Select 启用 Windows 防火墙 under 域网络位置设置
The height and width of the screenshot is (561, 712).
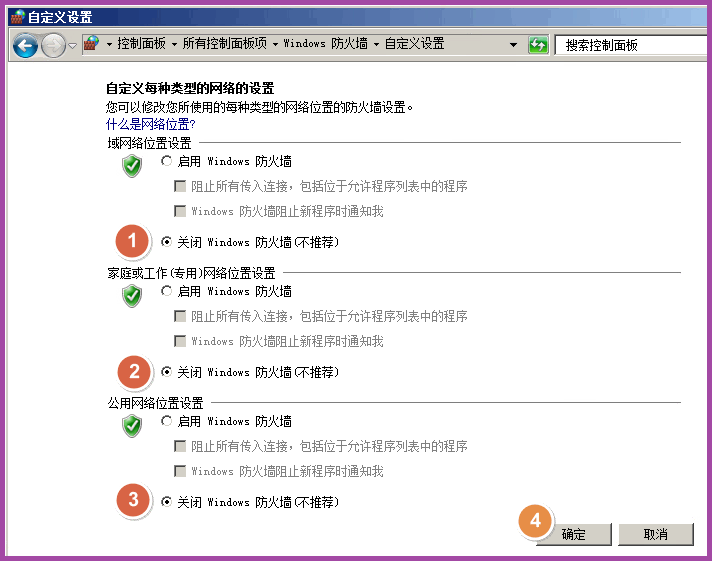[167, 161]
